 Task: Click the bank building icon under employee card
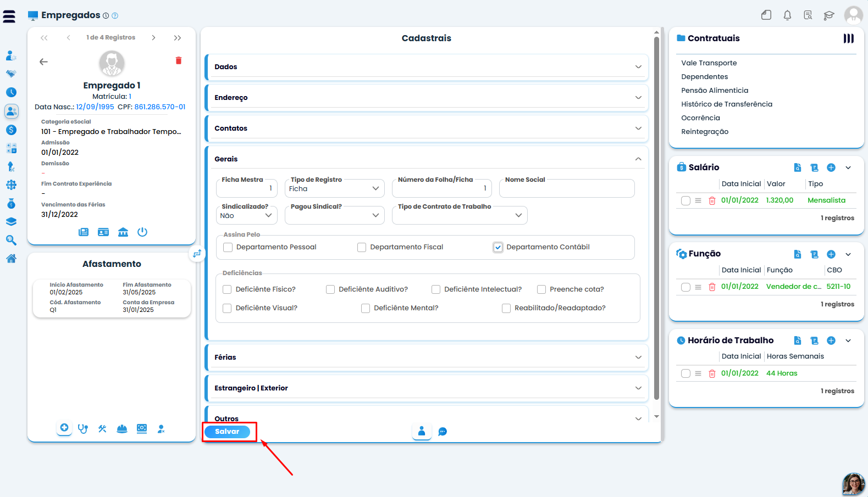click(123, 232)
